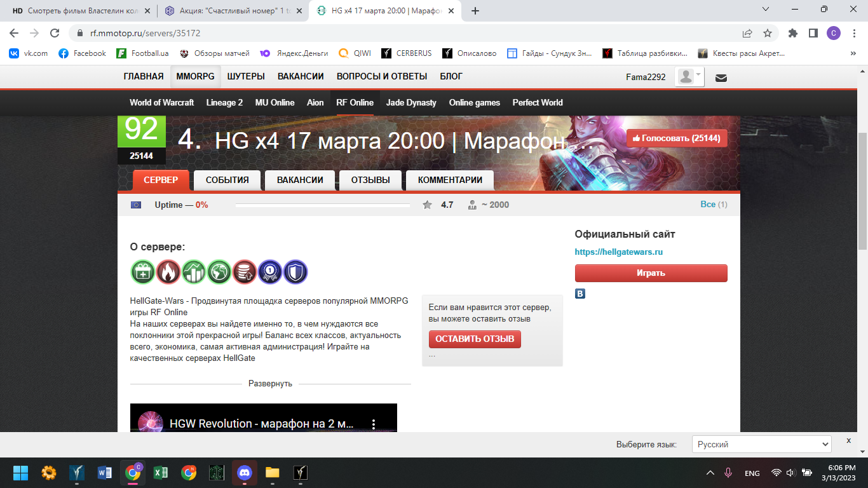This screenshot has width=868, height=488.
Task: Switch to the ОТЗЫВЫ tab
Action: click(x=370, y=180)
